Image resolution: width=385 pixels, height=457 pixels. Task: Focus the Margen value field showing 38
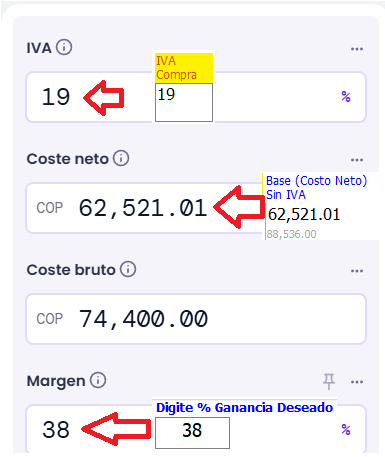[x=196, y=429]
